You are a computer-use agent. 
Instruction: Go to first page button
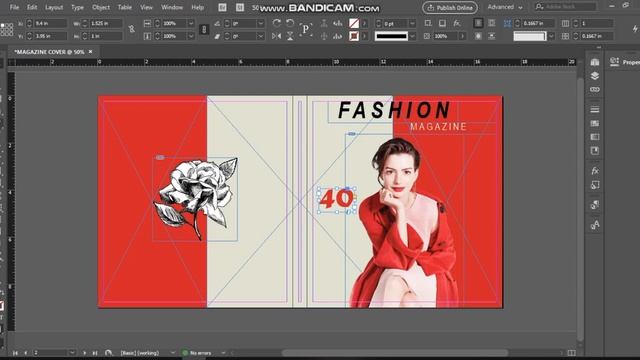point(15,353)
